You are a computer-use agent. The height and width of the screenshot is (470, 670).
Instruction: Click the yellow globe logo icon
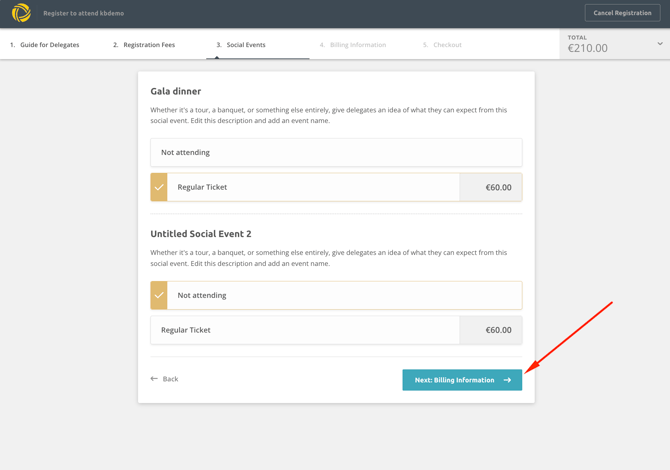[21, 13]
